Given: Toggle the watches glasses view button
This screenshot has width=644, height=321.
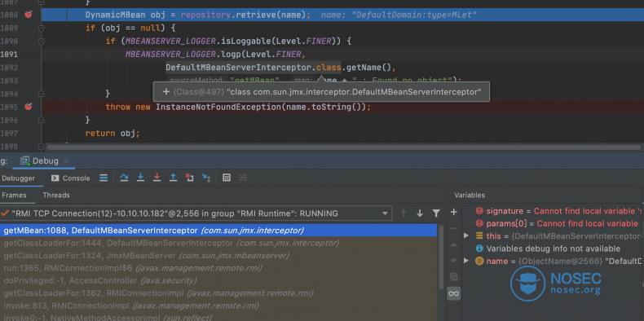Looking at the screenshot, I should pyautogui.click(x=454, y=293).
